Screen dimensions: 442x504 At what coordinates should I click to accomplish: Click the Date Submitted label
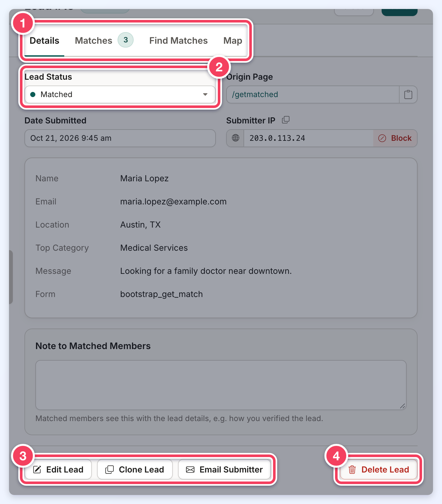pyautogui.click(x=56, y=121)
